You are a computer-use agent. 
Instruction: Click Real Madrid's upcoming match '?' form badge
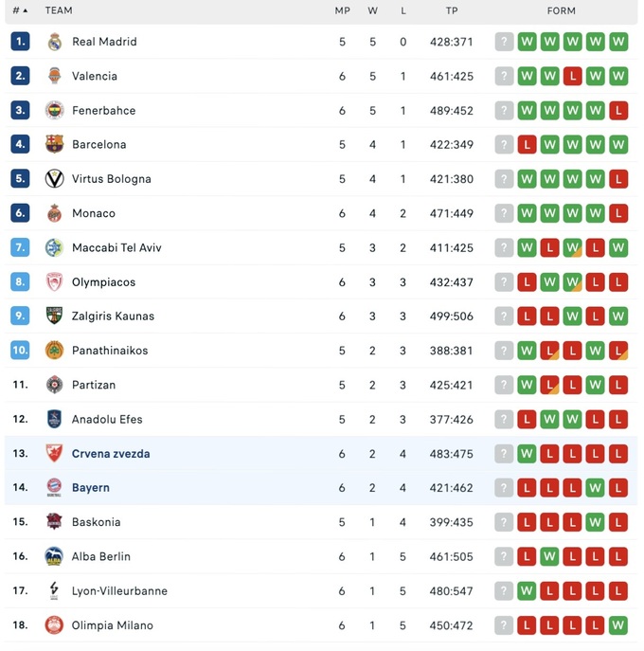tap(505, 42)
